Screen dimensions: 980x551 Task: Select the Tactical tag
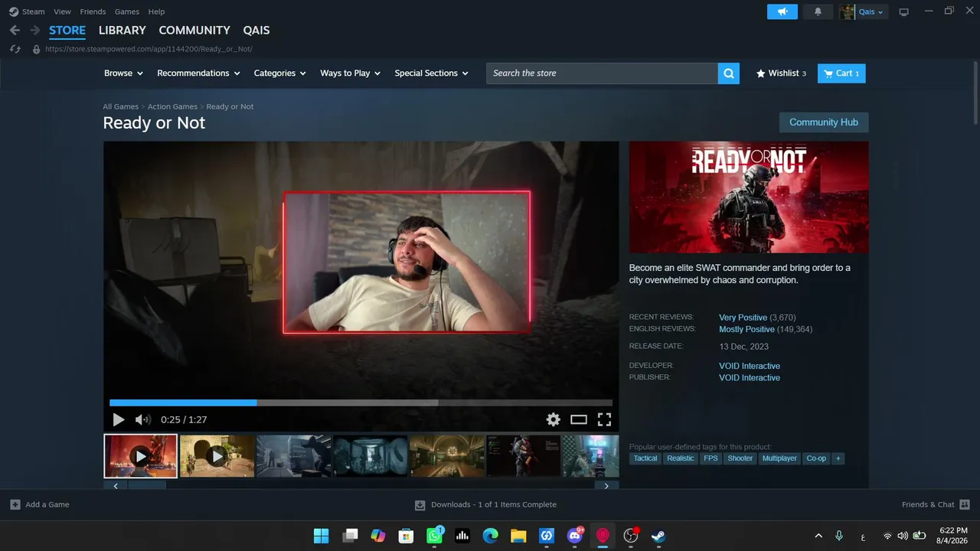click(645, 458)
